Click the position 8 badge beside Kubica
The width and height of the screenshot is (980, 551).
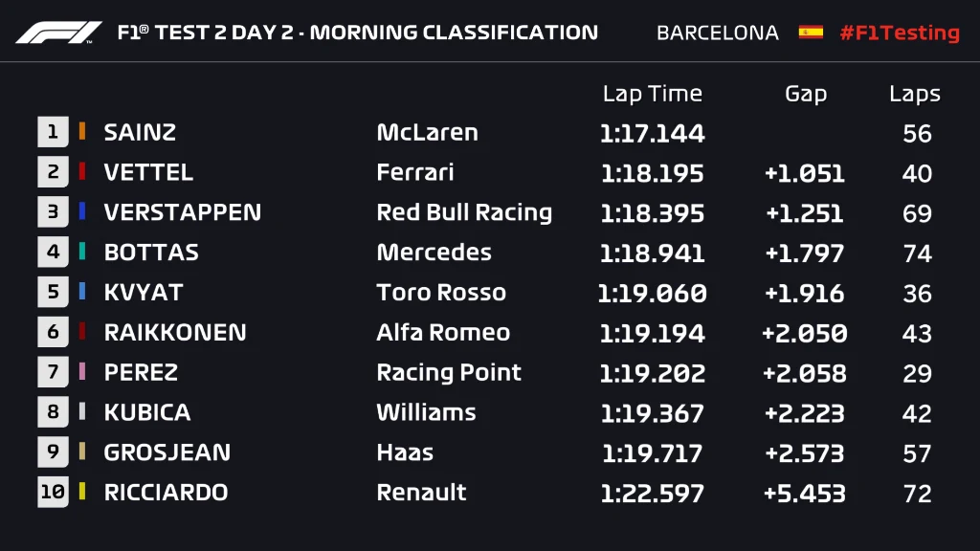pos(53,412)
